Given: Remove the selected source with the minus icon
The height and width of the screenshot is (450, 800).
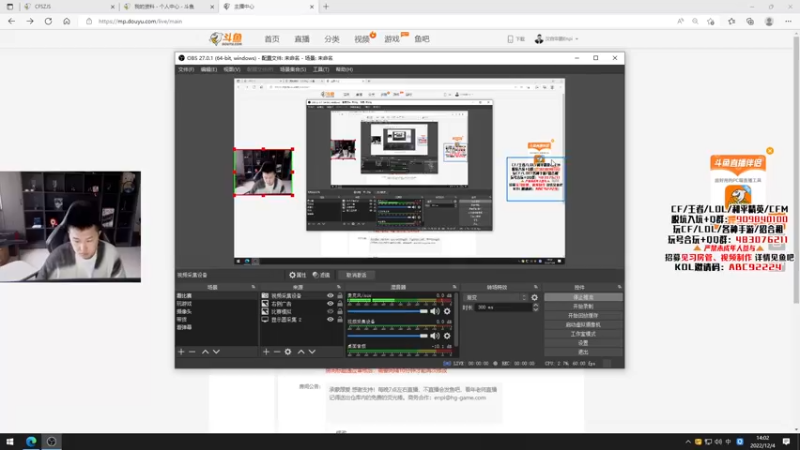Looking at the screenshot, I should click(277, 352).
